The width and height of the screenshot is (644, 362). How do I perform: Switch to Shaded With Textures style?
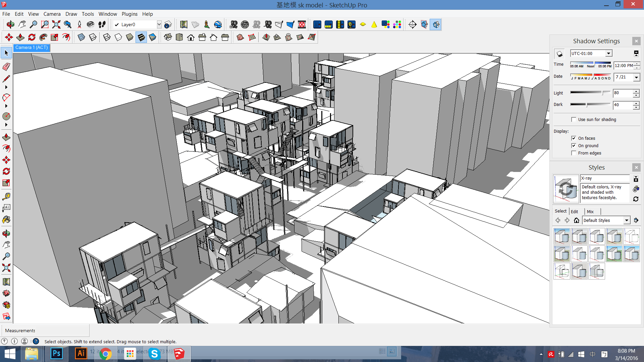[141, 37]
